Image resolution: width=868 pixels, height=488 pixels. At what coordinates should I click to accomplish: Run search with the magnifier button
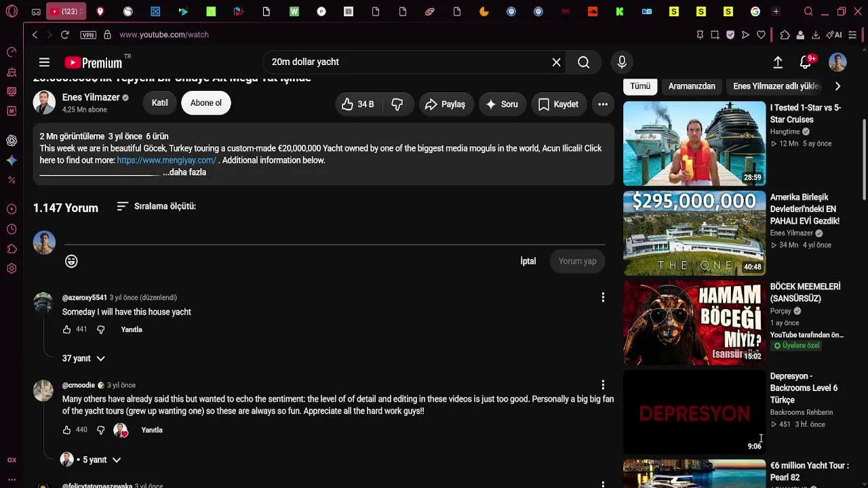coord(584,62)
